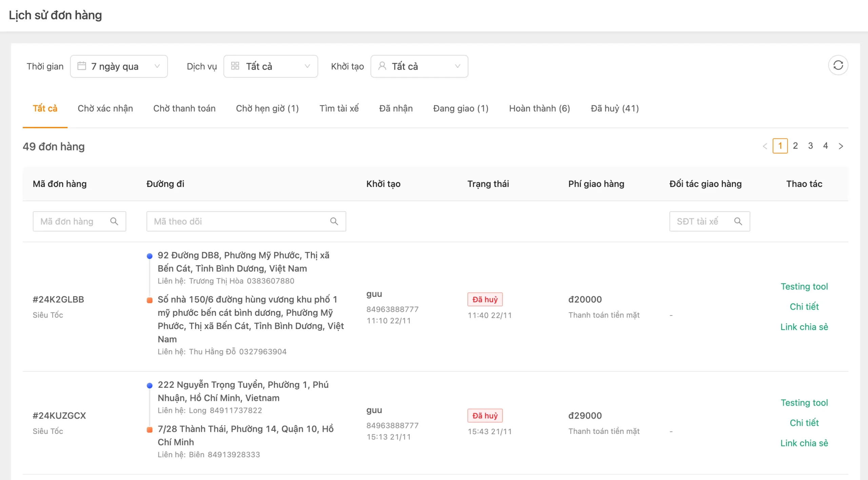Click the refresh circular arrow icon
This screenshot has width=868, height=480.
pos(838,65)
